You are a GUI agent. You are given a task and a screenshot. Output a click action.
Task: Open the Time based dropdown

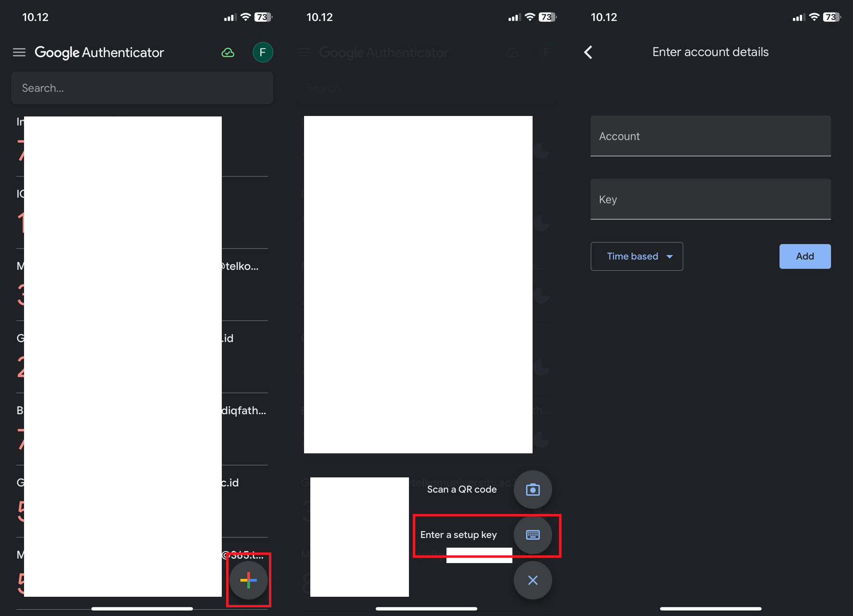coord(637,256)
